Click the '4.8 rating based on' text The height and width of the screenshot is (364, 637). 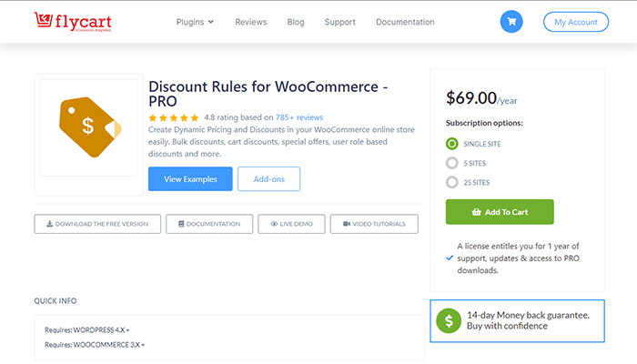pyautogui.click(x=238, y=117)
